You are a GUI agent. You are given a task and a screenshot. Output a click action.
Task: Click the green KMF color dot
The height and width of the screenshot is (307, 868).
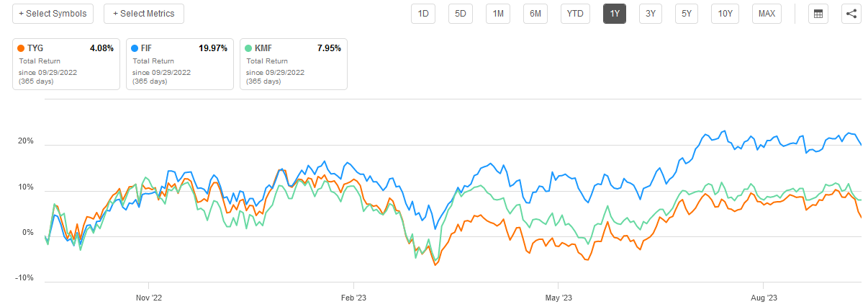click(248, 48)
